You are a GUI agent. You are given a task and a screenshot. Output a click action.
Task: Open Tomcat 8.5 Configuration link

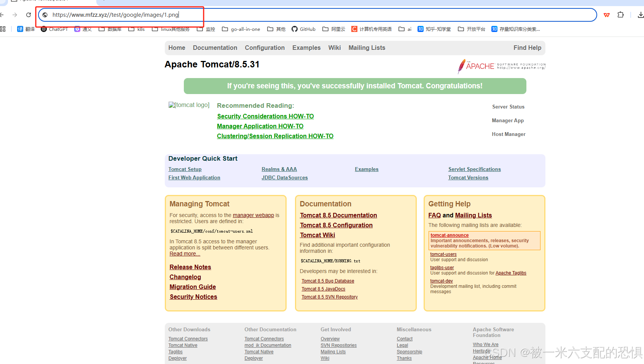pos(336,225)
